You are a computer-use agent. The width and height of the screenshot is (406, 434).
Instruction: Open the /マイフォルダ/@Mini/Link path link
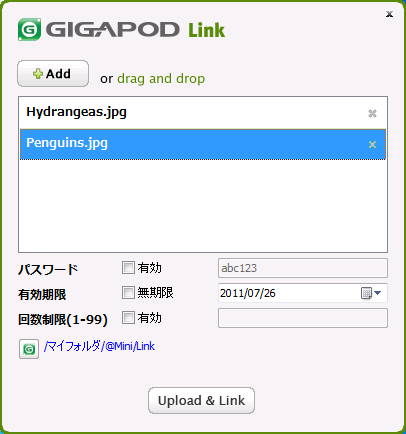coord(99,346)
